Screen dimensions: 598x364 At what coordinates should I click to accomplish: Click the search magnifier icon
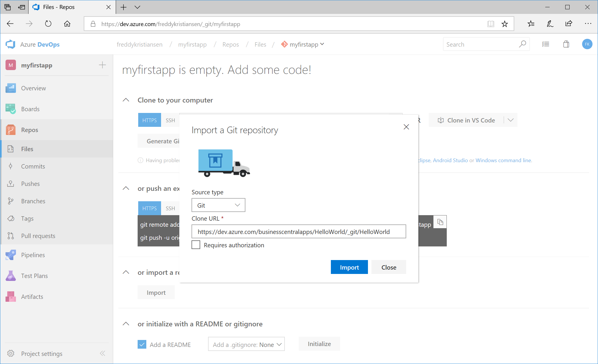coord(522,44)
